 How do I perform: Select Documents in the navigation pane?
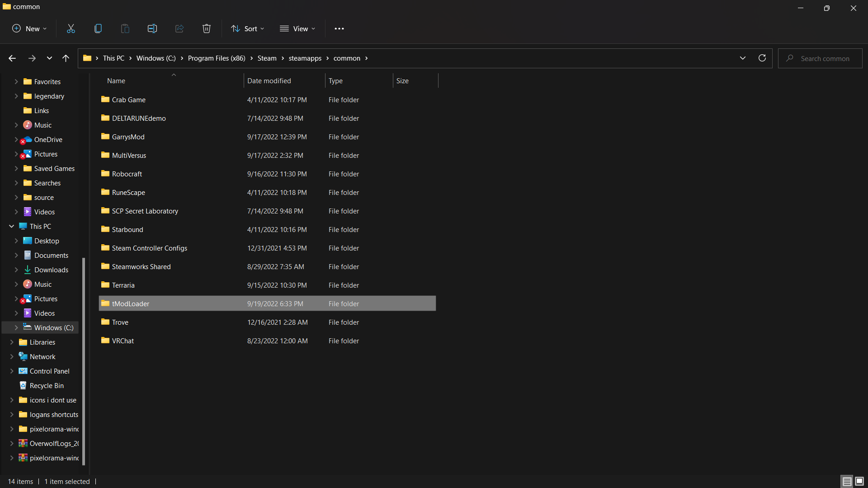pyautogui.click(x=51, y=255)
